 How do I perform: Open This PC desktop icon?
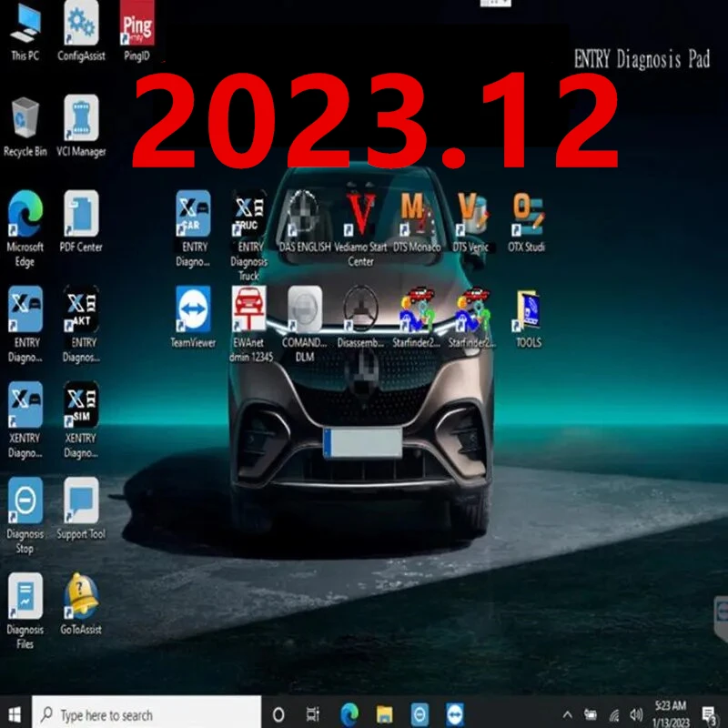pos(25,32)
